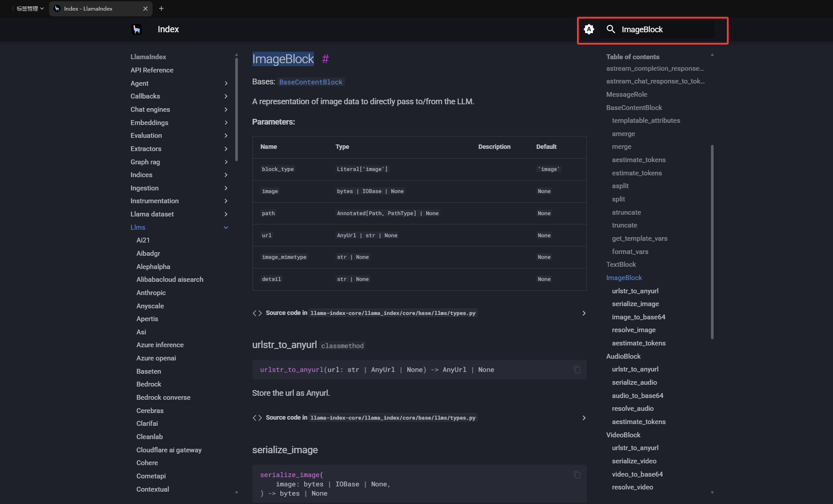Viewport: 833px width, 504px height.
Task: Jump to VideoBlock in table of contents
Action: 623,435
